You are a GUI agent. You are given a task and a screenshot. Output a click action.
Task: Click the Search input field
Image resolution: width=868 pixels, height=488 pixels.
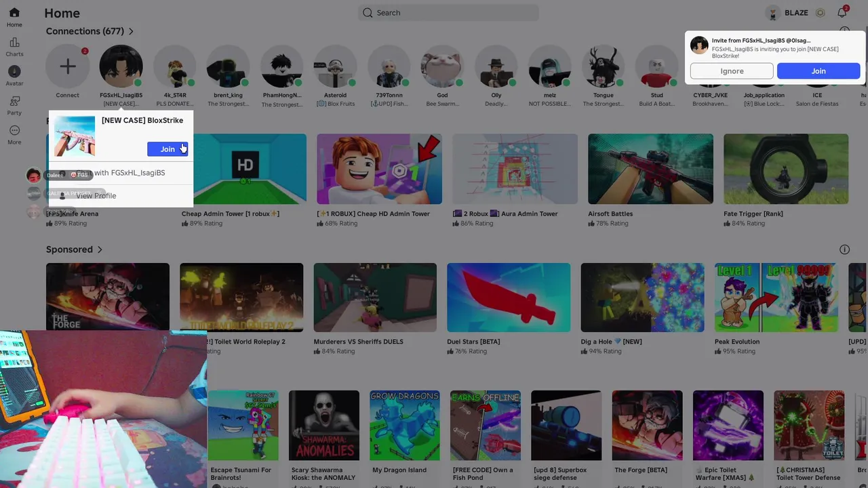[448, 13]
